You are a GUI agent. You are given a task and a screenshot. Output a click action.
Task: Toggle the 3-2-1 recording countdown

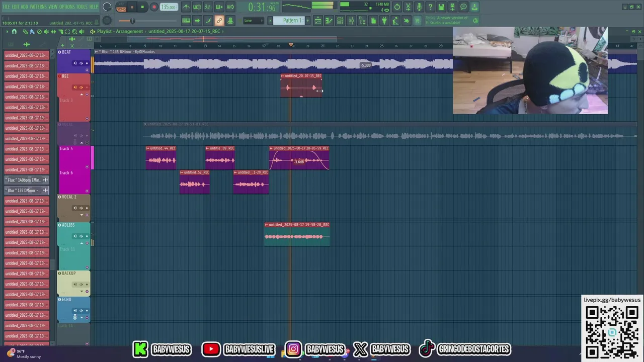click(208, 7)
